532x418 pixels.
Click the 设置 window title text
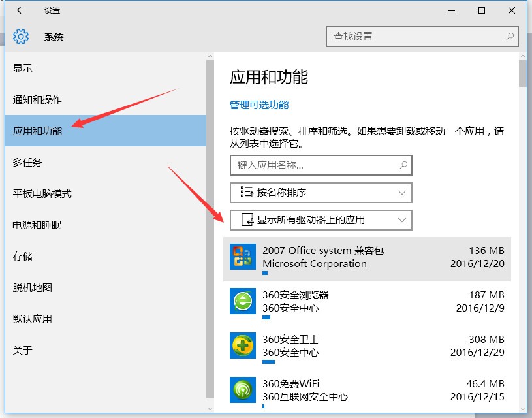[x=52, y=10]
